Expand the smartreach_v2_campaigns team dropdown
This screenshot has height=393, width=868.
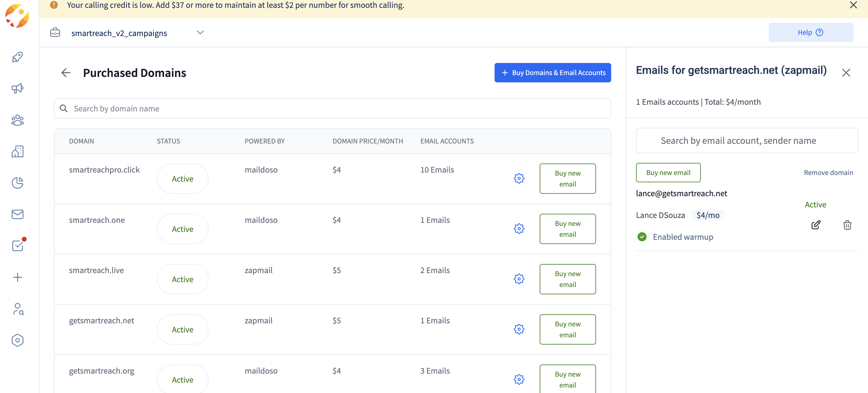click(x=200, y=33)
